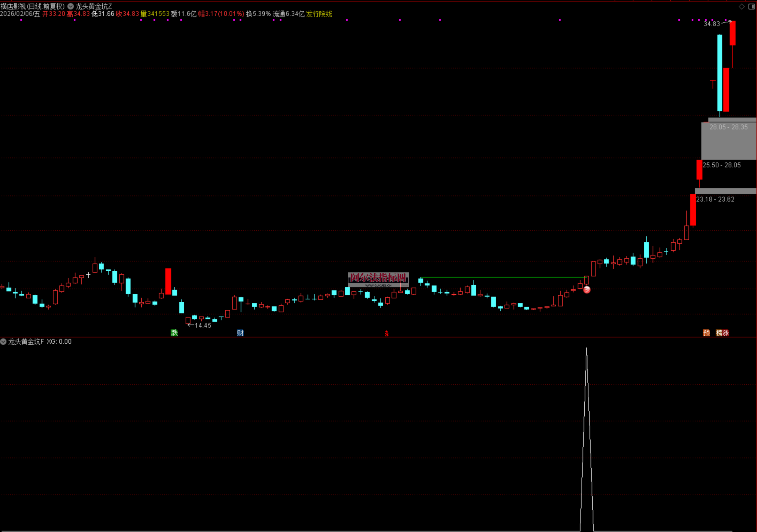Click the orange 预 forecast marker icon
757x532 pixels.
(x=706, y=332)
